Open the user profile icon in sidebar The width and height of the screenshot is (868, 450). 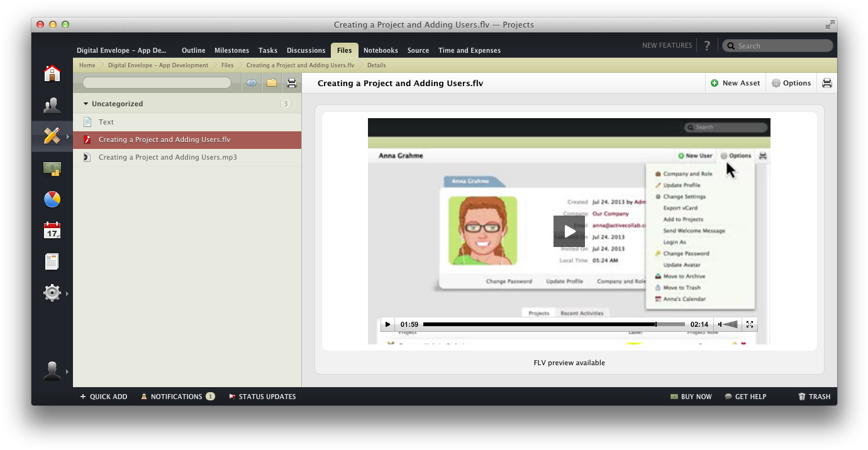click(52, 371)
